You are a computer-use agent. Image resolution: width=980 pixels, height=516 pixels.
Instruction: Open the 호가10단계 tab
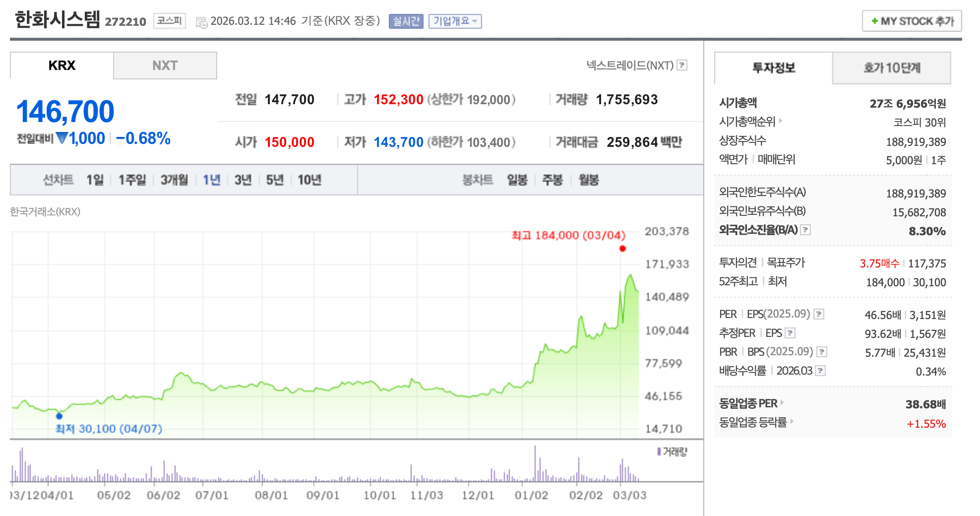pos(892,68)
